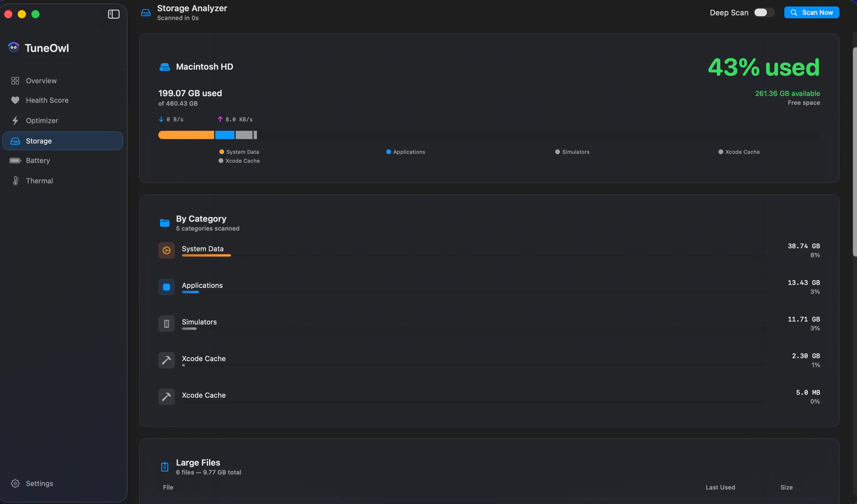Click the 5 categories scanned subtitle
The height and width of the screenshot is (504, 857).
click(208, 229)
